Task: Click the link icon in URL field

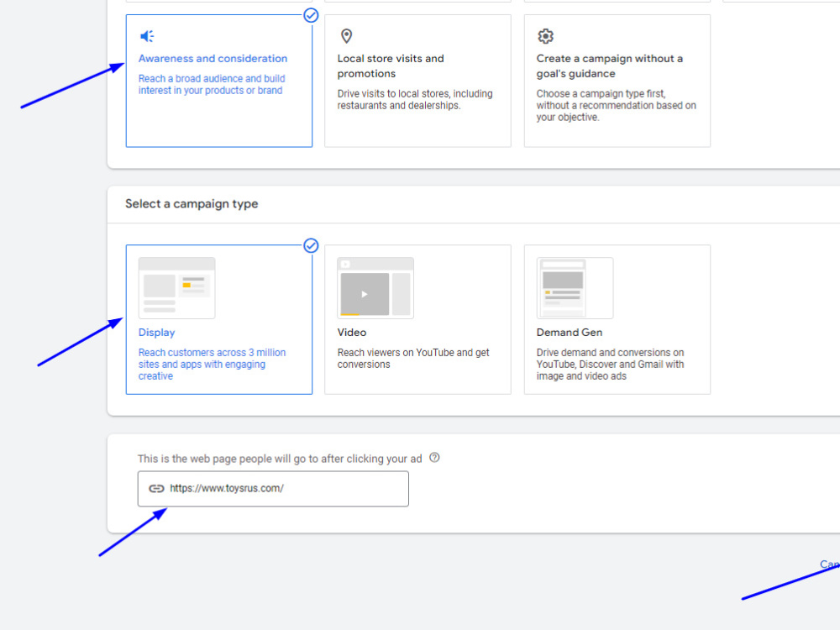Action: (156, 489)
